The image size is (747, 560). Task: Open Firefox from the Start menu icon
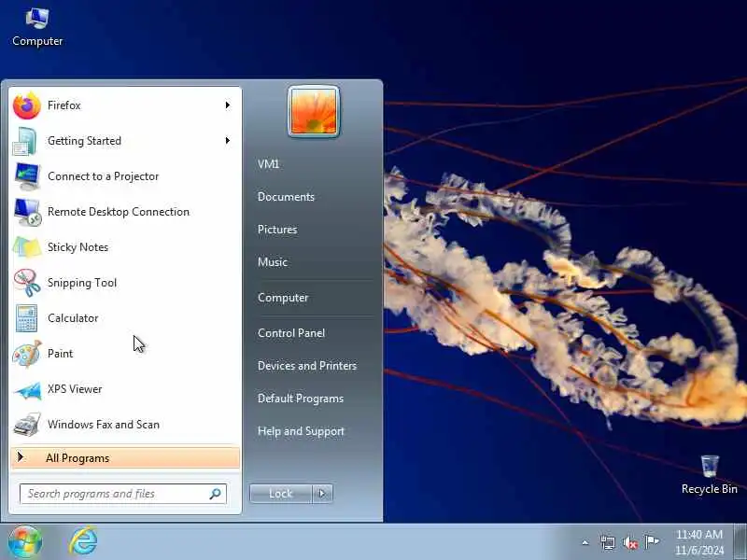coord(27,105)
